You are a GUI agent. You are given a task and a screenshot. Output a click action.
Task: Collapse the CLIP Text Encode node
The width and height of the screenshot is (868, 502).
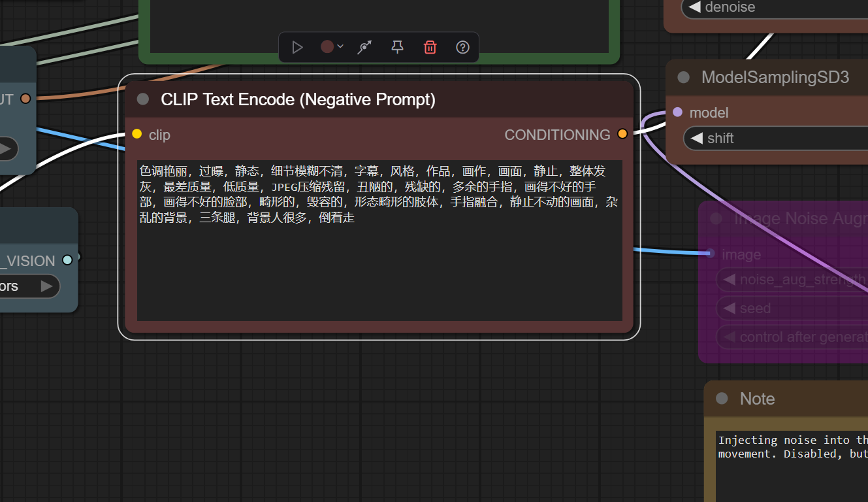click(143, 99)
